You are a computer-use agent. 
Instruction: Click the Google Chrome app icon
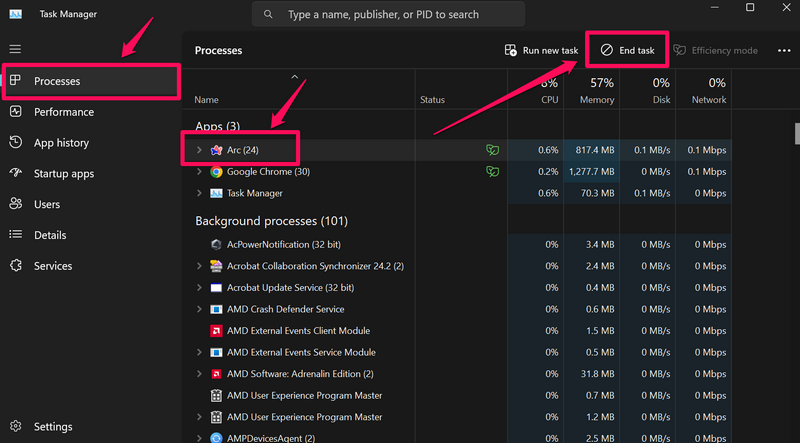pyautogui.click(x=216, y=172)
